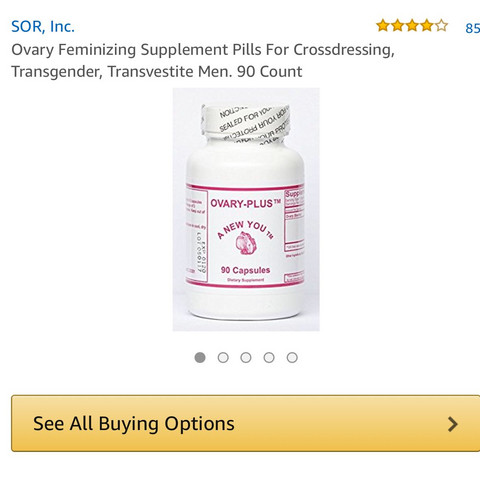
Task: Select the first filled image carousel dot
Action: pos(200,358)
